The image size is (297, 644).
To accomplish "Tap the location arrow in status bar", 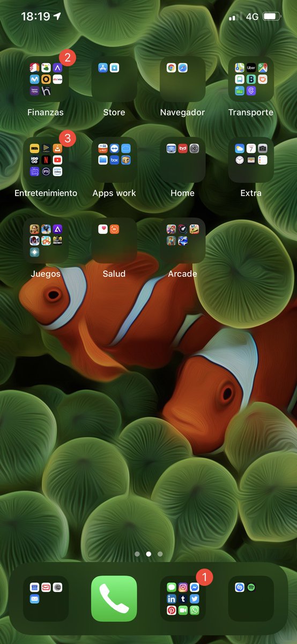I will [57, 16].
